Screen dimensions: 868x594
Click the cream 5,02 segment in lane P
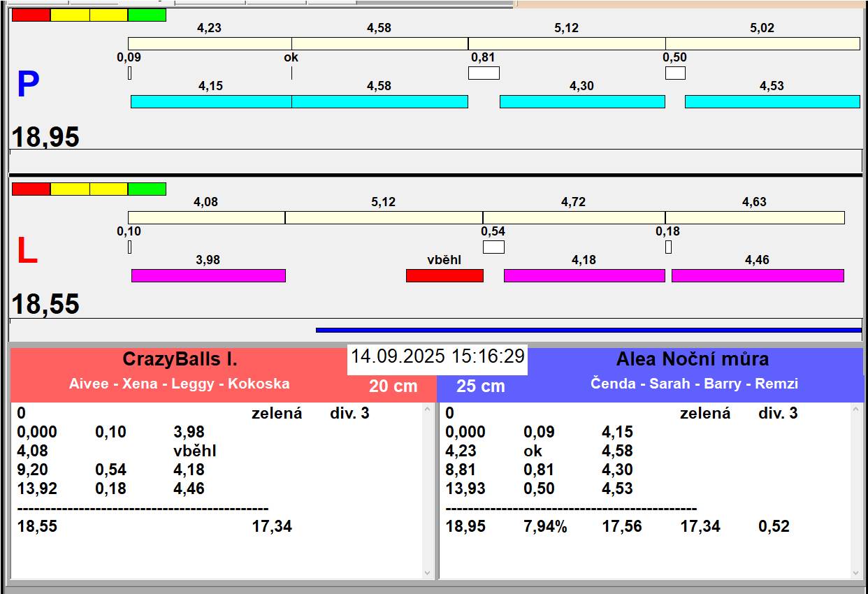(762, 43)
